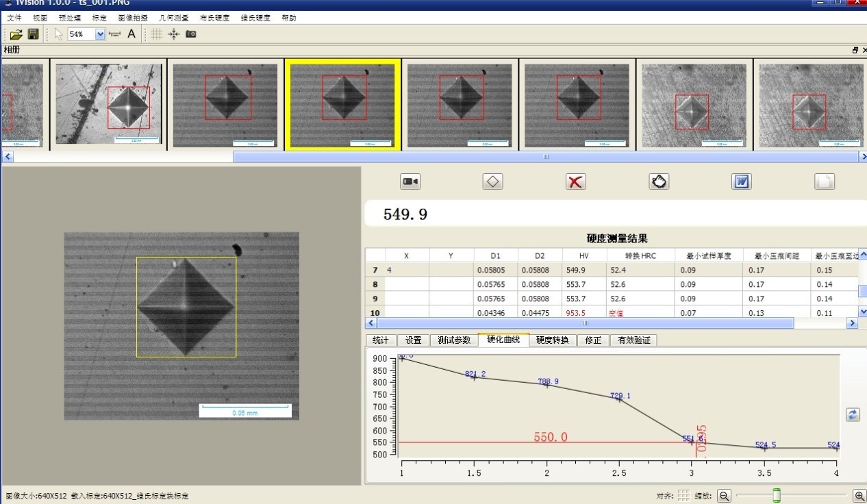Export results with the Word icon

pyautogui.click(x=742, y=181)
